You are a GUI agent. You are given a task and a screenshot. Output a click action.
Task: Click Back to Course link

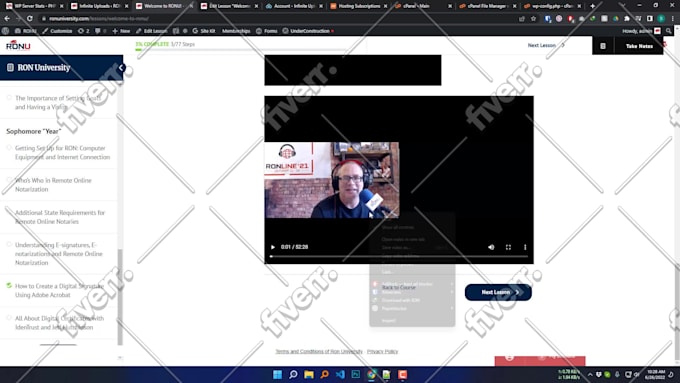pos(399,288)
